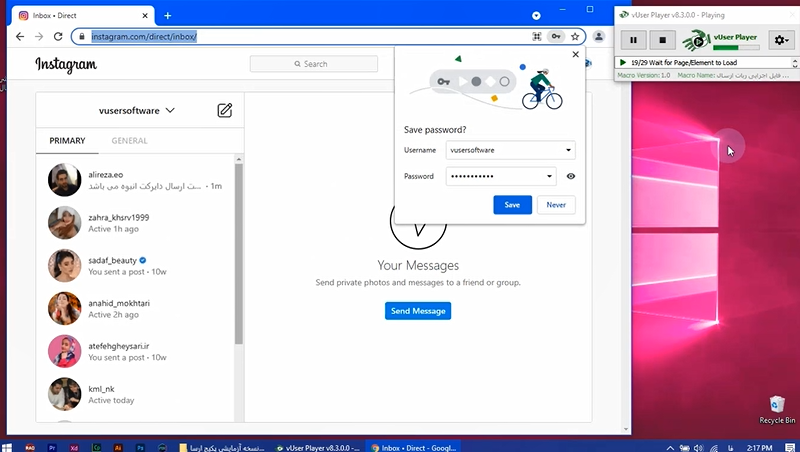Click the compose new message icon

click(224, 110)
